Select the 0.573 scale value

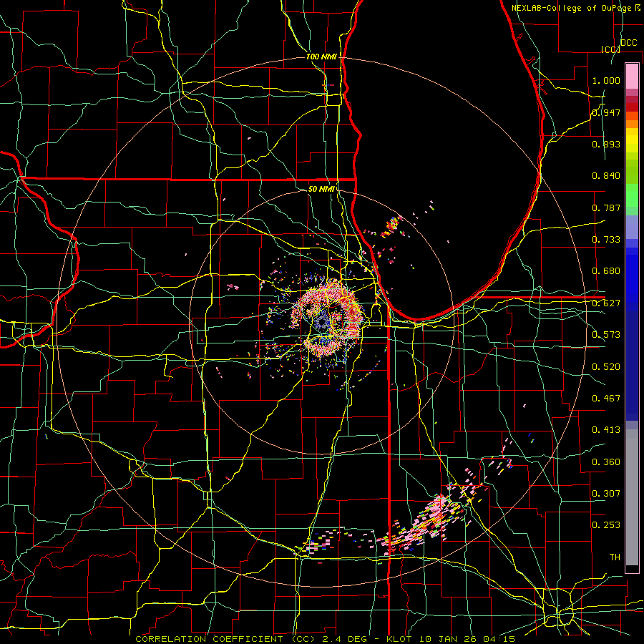[x=606, y=335]
